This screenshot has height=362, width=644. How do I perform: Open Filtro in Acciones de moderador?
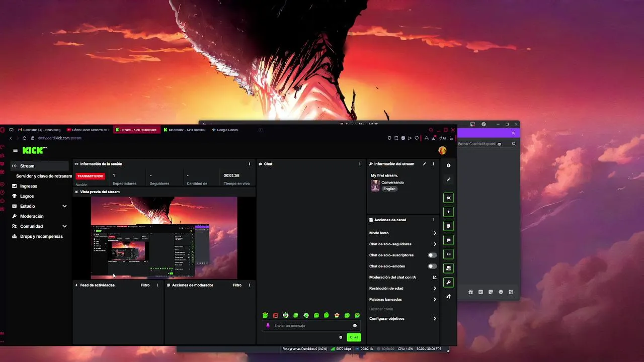(237, 285)
